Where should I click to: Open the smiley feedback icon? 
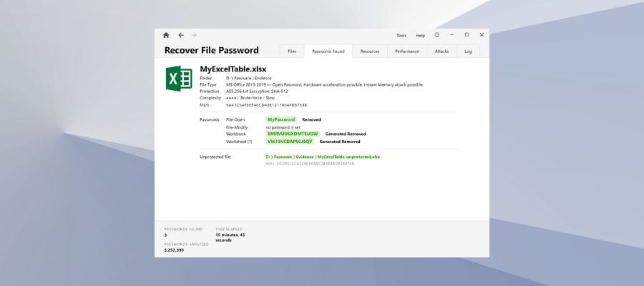pos(437,35)
